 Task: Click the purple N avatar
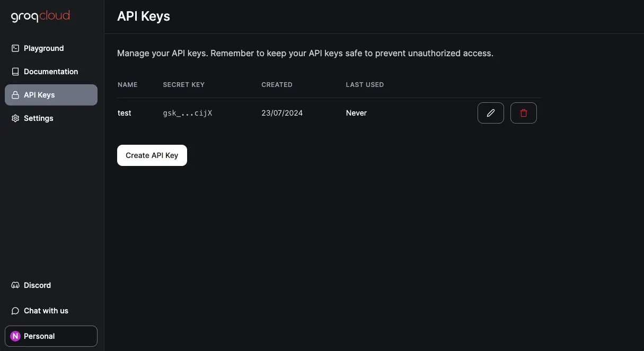15,336
